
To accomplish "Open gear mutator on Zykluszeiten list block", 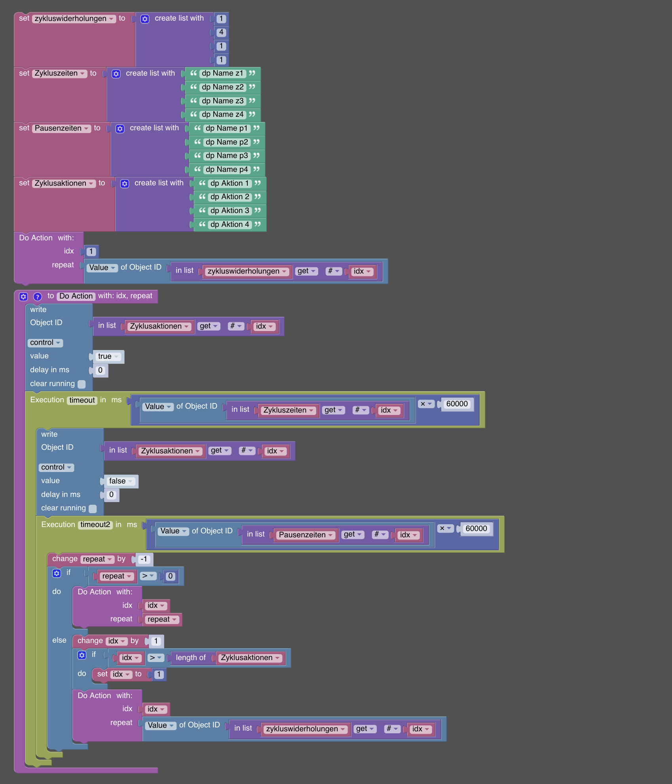I will [x=116, y=74].
